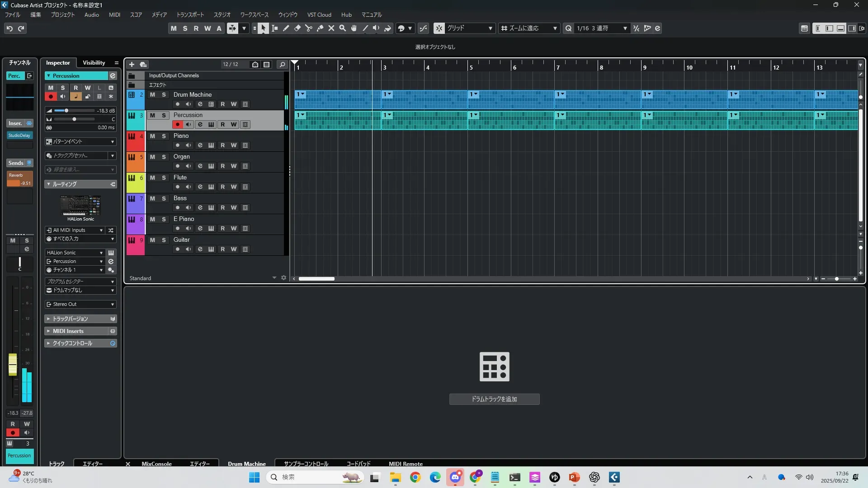Switch to the Visibility tab
868x488 pixels.
94,63
